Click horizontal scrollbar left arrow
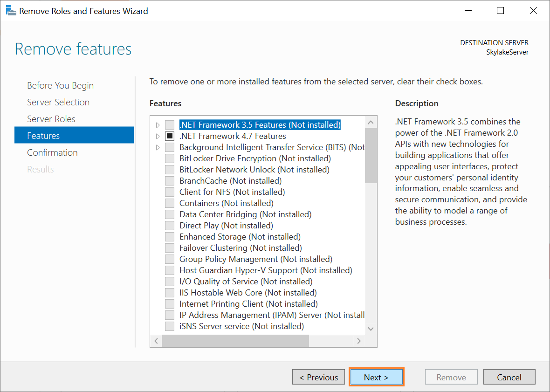The height and width of the screenshot is (392, 550). [x=156, y=341]
